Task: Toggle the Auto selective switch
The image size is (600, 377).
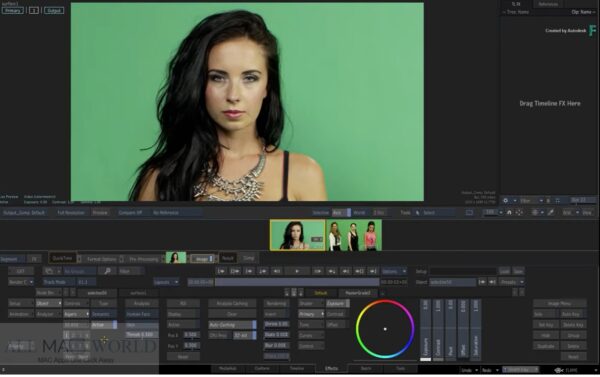Action: (x=341, y=212)
